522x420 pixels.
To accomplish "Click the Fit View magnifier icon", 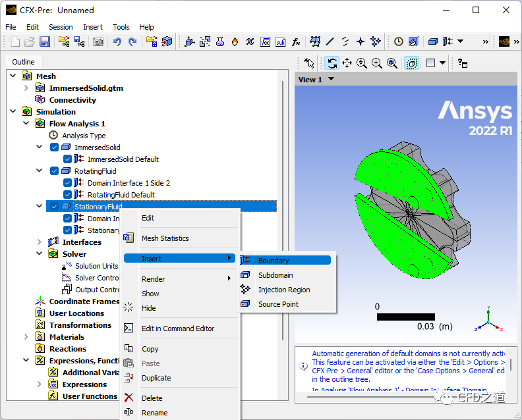I will [x=392, y=63].
